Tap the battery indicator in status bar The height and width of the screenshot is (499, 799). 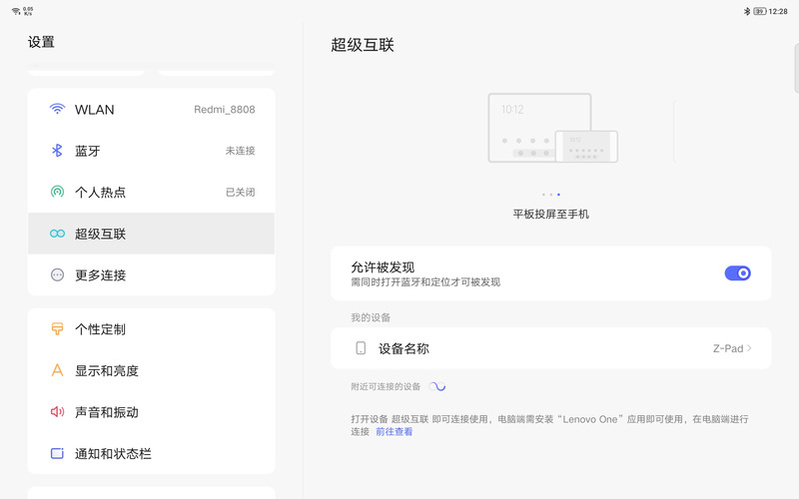point(759,11)
